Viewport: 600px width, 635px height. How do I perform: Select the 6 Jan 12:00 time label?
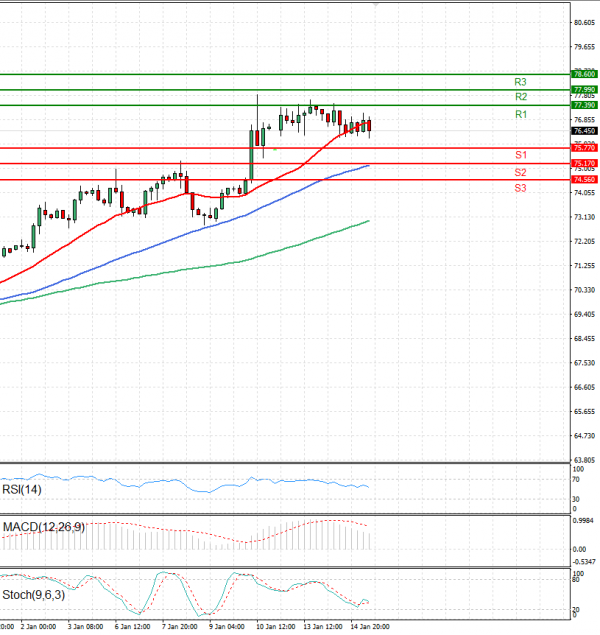pyautogui.click(x=132, y=627)
